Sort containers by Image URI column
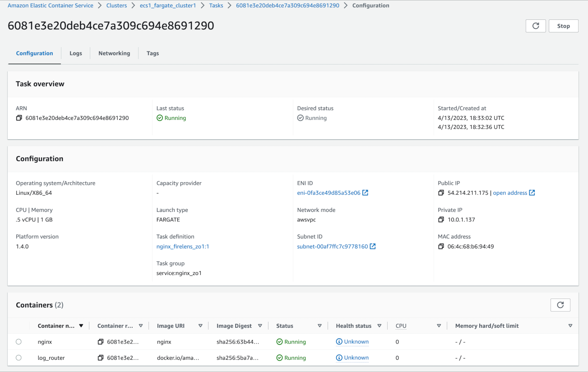The image size is (588, 372). click(x=200, y=326)
